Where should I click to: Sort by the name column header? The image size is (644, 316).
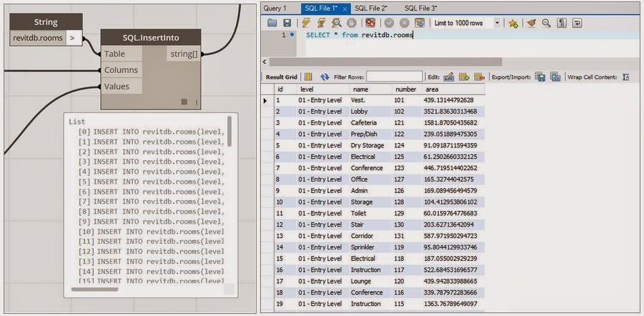coord(371,89)
